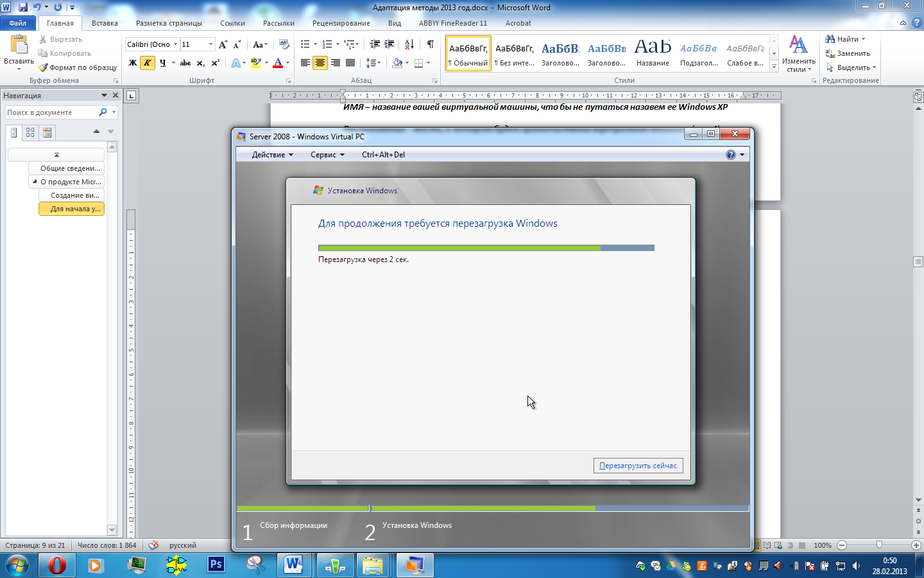Select Format Painter (Формат по образцу)
Screen dimensions: 924x578
click(77, 67)
